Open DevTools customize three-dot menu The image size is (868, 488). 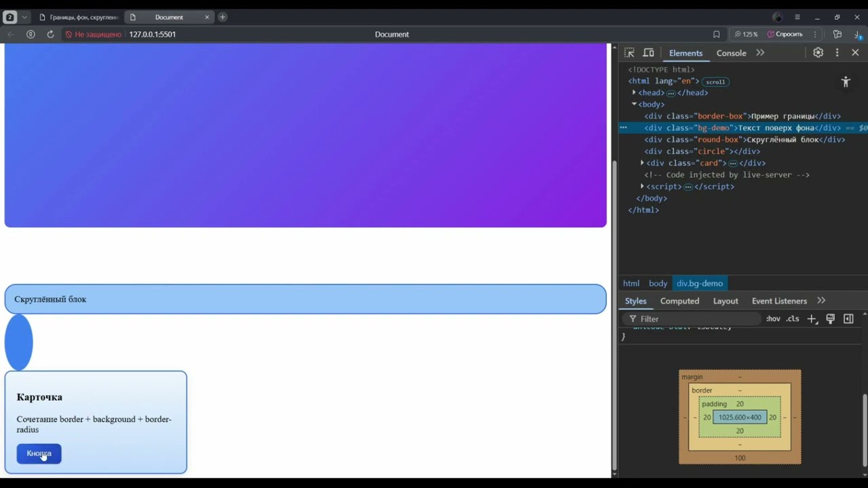[837, 53]
